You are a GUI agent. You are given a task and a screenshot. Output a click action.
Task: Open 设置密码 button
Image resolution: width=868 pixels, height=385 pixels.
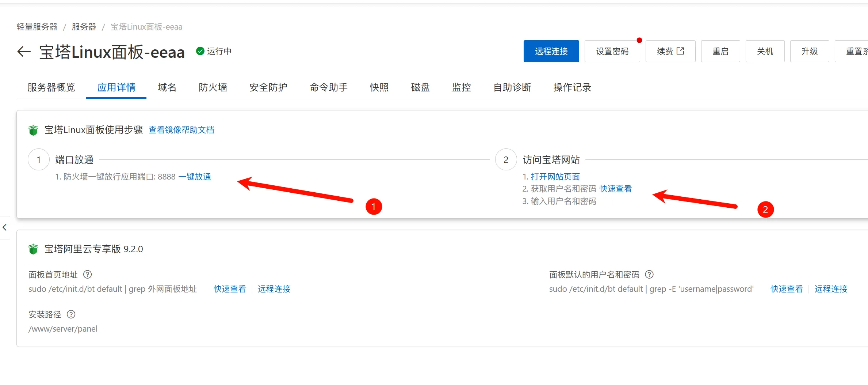(x=612, y=51)
